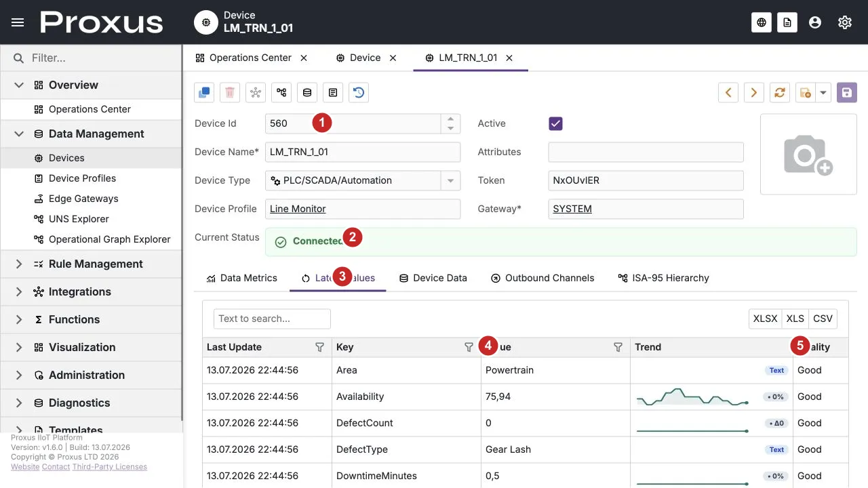Screen dimensions: 868x488
Task: Expand the Administration section
Action: 19,375
